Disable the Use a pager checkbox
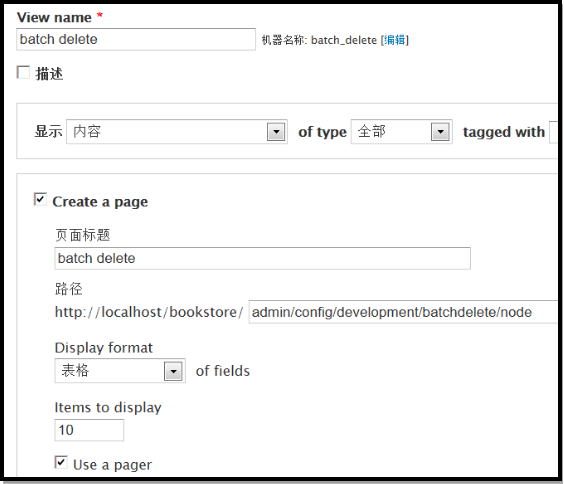This screenshot has height=484, width=564. (x=61, y=462)
